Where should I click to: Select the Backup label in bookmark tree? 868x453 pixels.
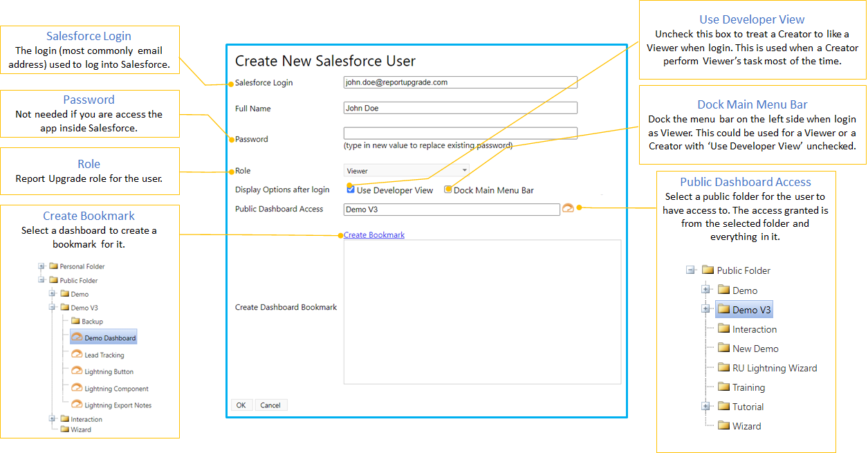pyautogui.click(x=93, y=322)
